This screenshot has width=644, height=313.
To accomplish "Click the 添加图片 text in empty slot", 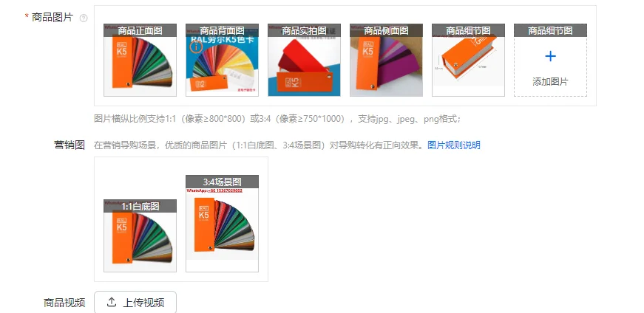I will (550, 82).
